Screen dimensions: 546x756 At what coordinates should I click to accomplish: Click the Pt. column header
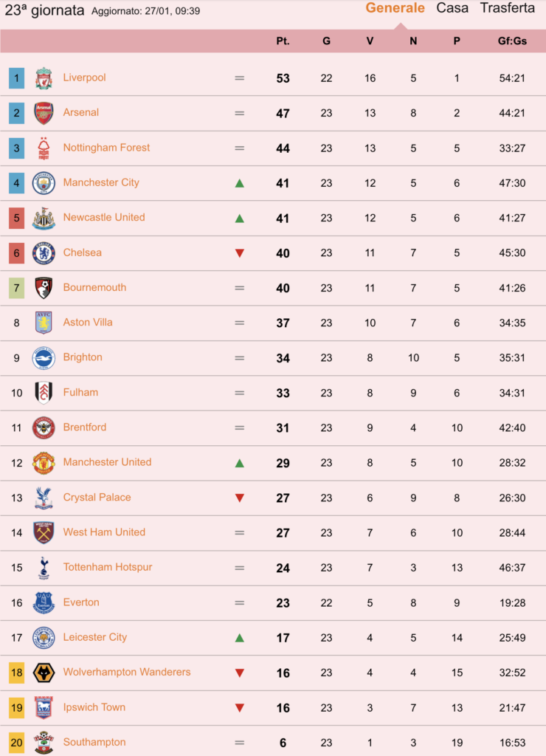[x=283, y=41]
